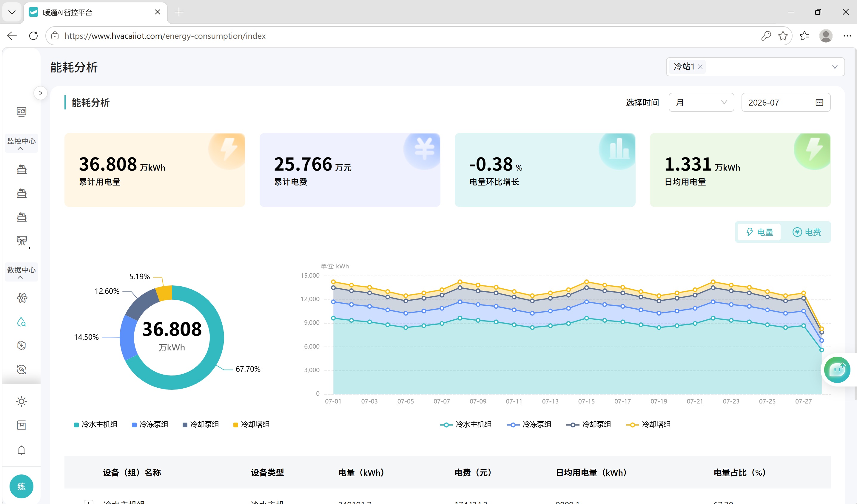857x504 pixels.
Task: Click the blue 14.50% donut segment
Action: (127, 338)
